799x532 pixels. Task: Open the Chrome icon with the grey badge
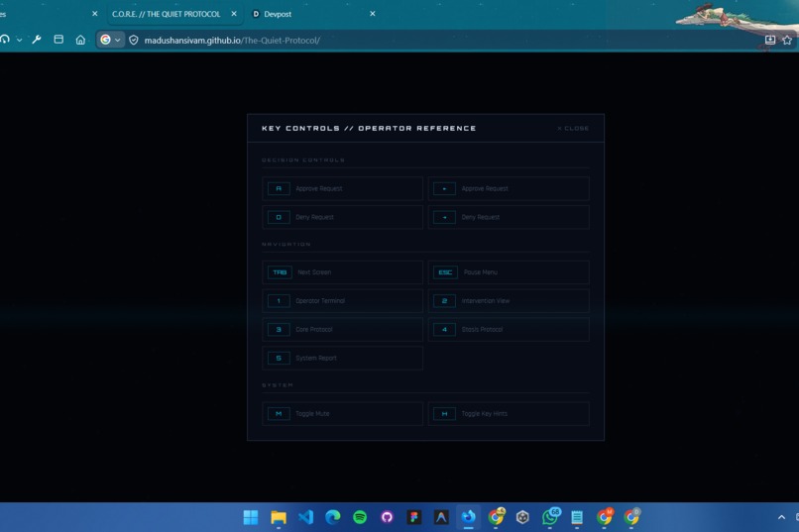click(x=631, y=517)
